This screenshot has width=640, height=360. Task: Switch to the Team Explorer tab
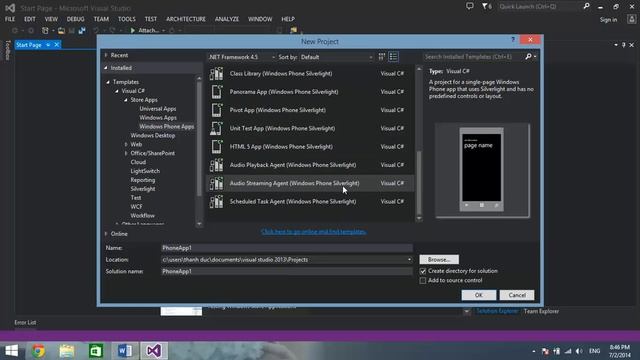pos(541,311)
